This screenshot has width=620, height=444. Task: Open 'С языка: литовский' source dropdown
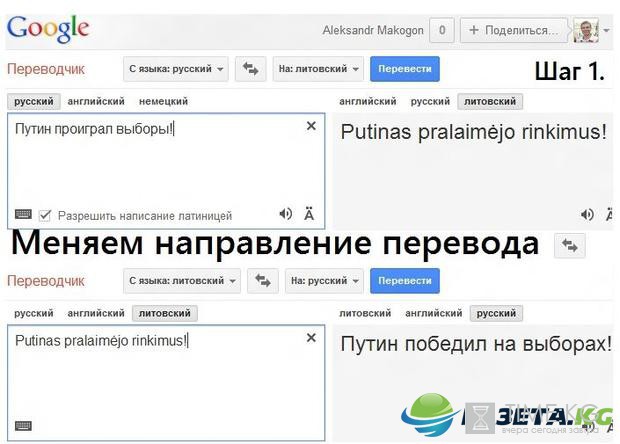tap(182, 281)
